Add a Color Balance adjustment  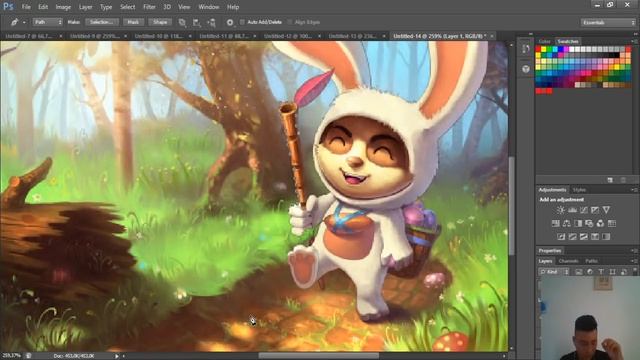coord(567,223)
